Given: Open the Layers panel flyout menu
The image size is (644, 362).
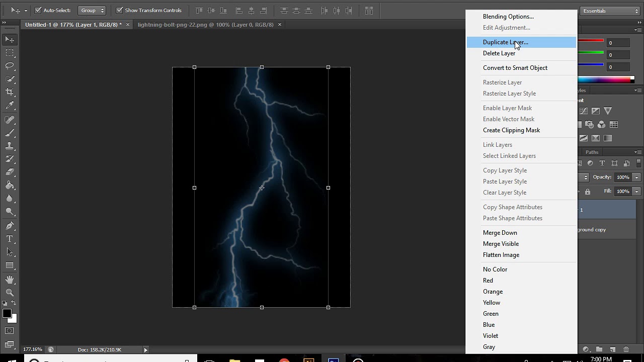Looking at the screenshot, I should [x=638, y=152].
